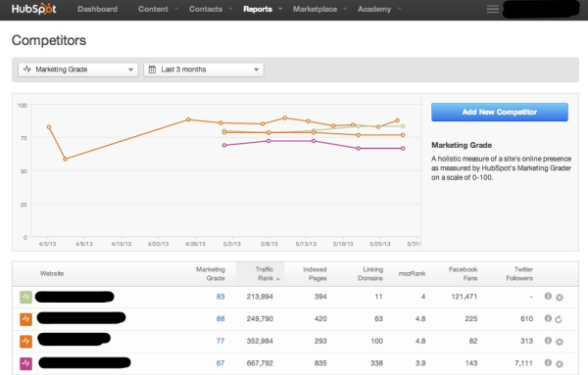The width and height of the screenshot is (588, 375).
Task: Expand the Content menu arrow
Action: [176, 9]
